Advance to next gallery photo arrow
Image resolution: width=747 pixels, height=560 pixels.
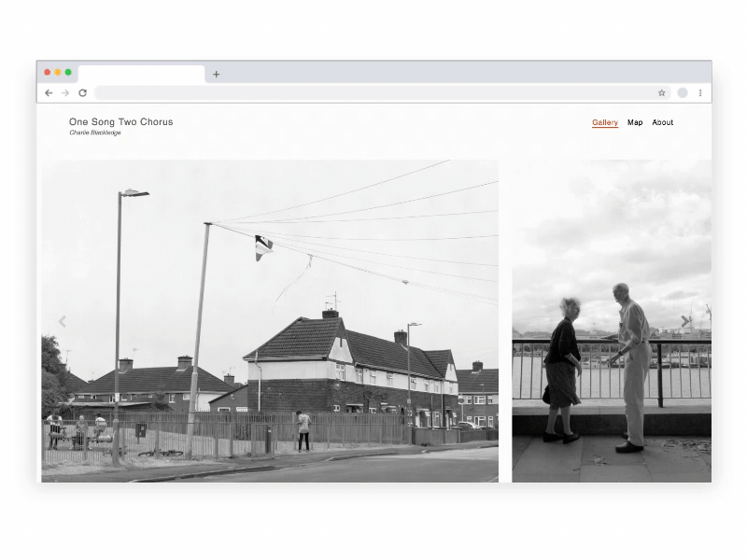[685, 321]
